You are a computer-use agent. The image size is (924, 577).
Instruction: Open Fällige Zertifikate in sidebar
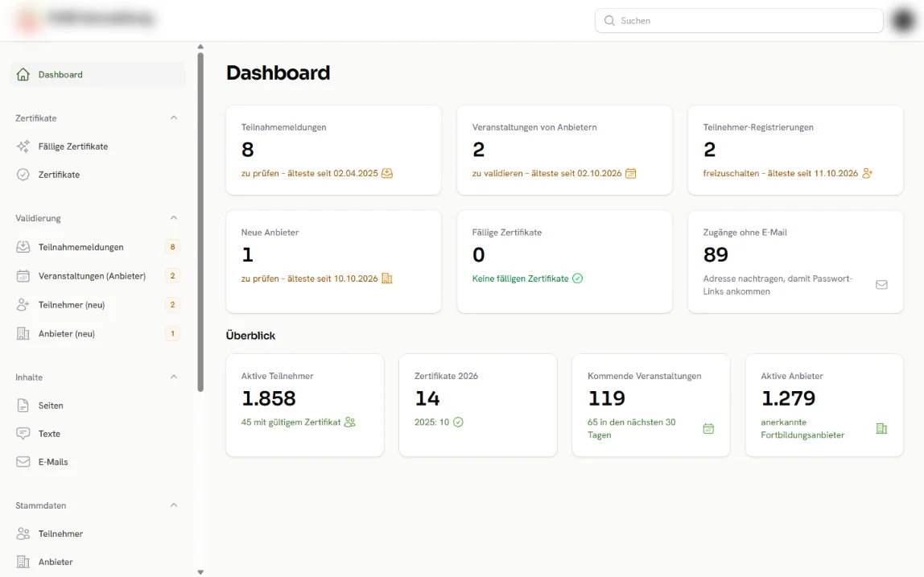coord(98,146)
